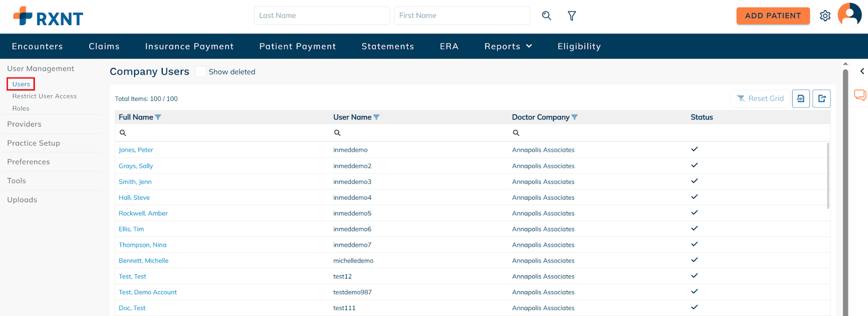Open the user profile avatar
Screen dimensions: 868x316
850,15
